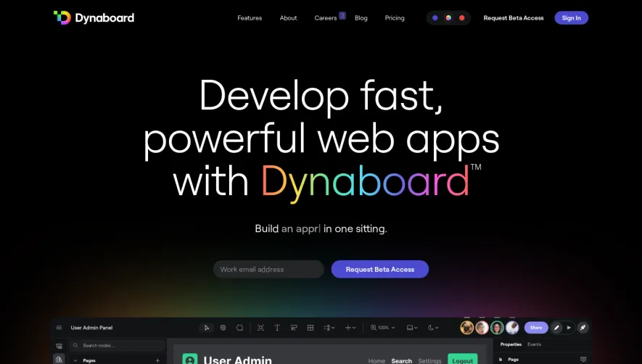Open the hamburger menu in editor

59,328
